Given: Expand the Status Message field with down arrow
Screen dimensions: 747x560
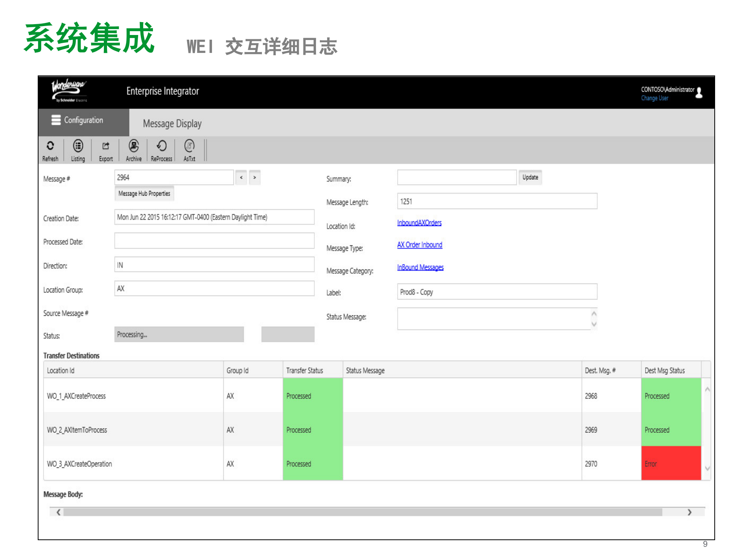Looking at the screenshot, I should [593, 324].
